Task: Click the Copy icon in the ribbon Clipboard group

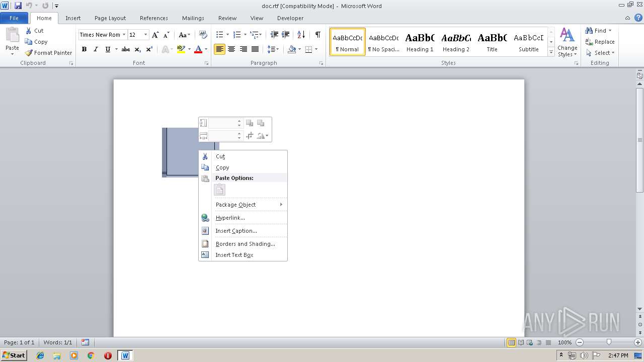Action: tap(29, 42)
